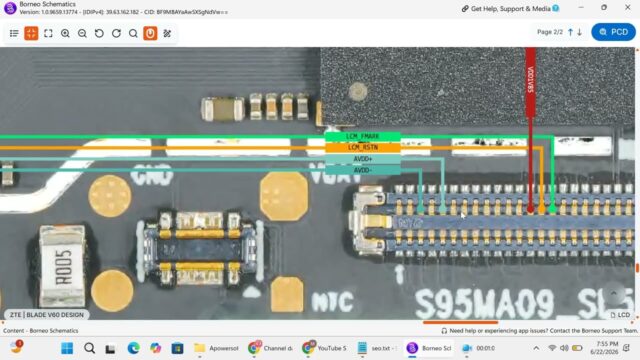
Task: Click the LCD label at bottom right
Action: coord(620,315)
